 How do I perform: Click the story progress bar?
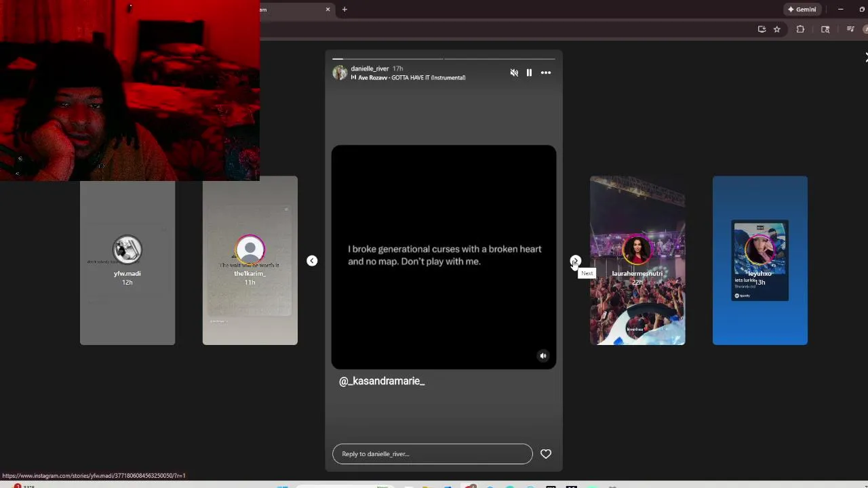click(x=443, y=59)
